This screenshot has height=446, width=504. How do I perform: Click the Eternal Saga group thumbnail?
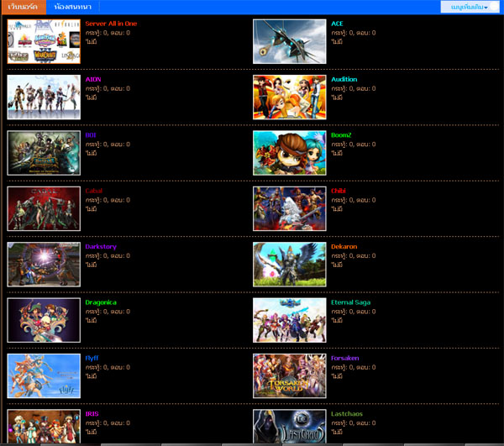point(290,320)
